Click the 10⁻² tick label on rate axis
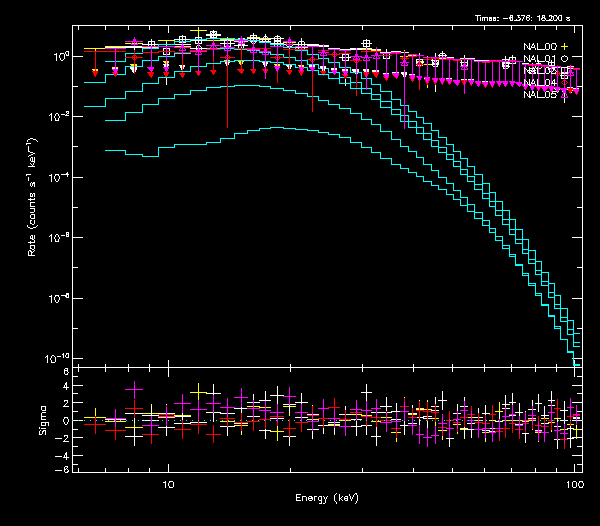 tap(57, 116)
